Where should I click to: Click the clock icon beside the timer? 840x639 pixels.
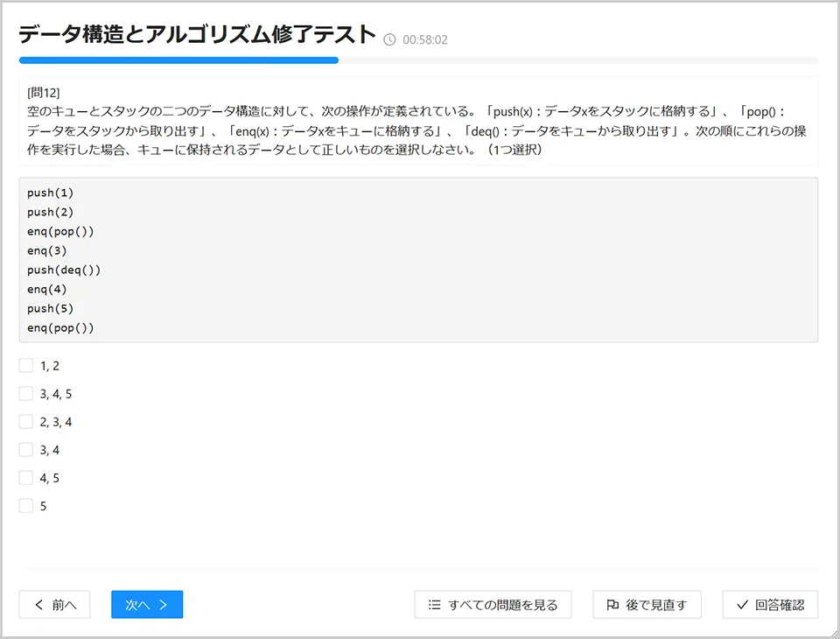click(x=390, y=39)
